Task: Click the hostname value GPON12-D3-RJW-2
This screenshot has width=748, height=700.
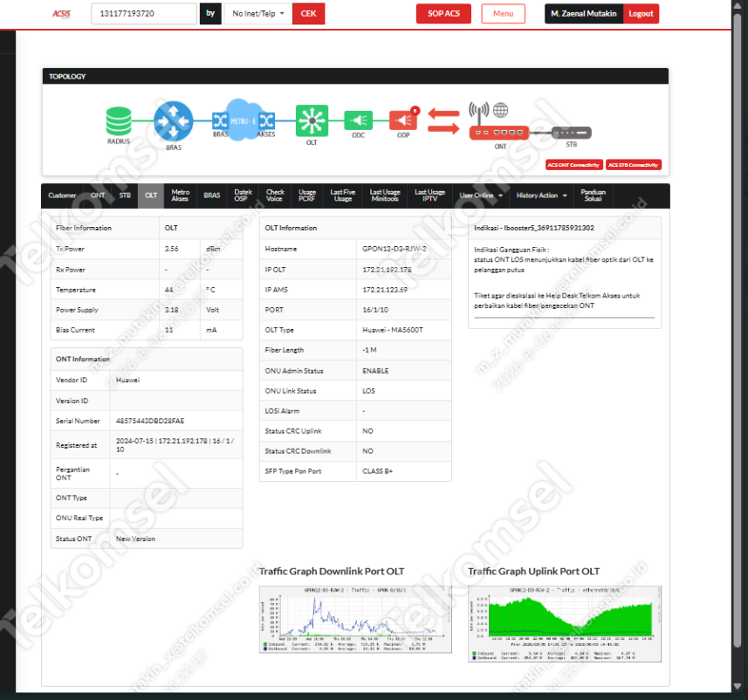Action: point(394,249)
